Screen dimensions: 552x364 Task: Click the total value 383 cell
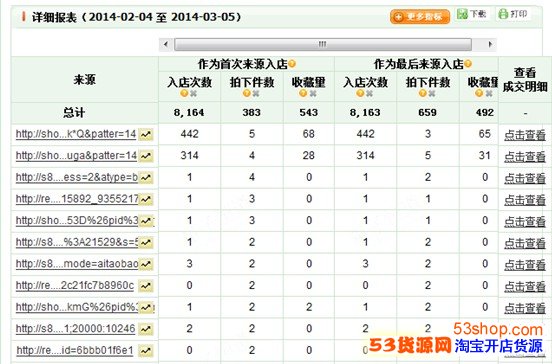252,113
